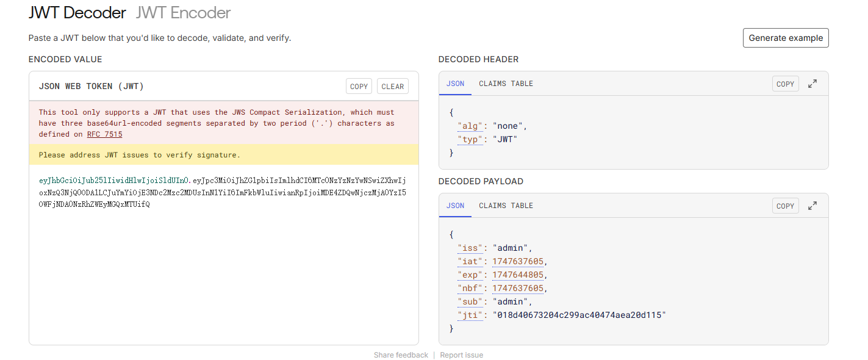Click Generate example button

(786, 38)
